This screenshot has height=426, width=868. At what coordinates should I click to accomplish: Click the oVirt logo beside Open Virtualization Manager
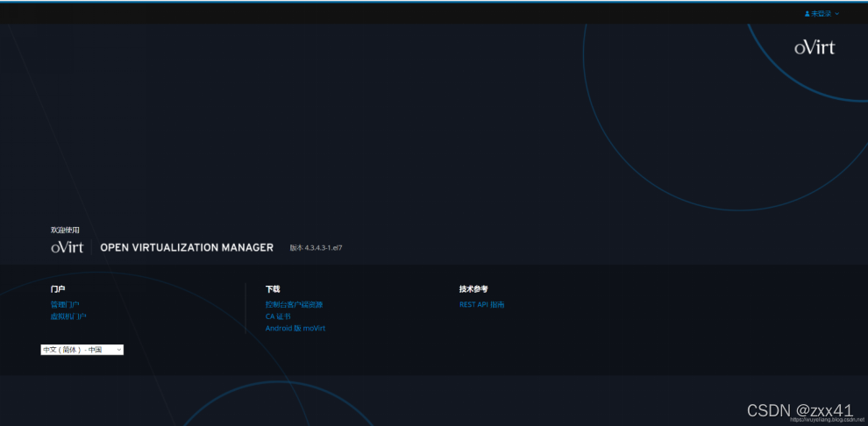click(x=67, y=247)
